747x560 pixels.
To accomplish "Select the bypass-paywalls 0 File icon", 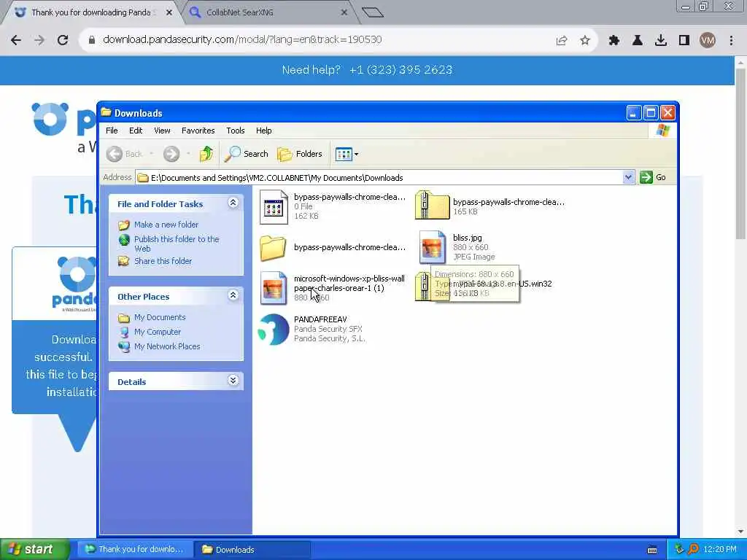I will click(x=274, y=206).
